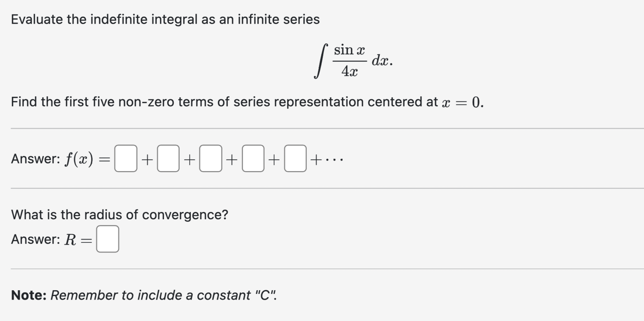Viewport: 644px width, 321px height.
Task: Click the x equals 0 expression
Action: 461,102
